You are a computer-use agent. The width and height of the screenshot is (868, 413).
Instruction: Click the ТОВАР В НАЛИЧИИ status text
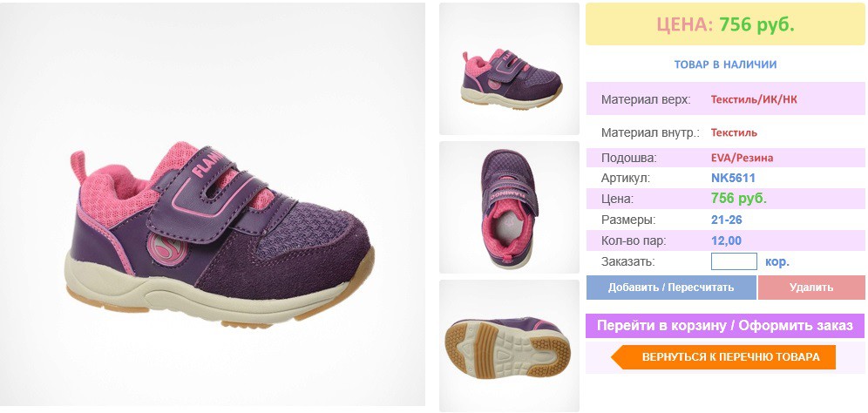tap(725, 64)
